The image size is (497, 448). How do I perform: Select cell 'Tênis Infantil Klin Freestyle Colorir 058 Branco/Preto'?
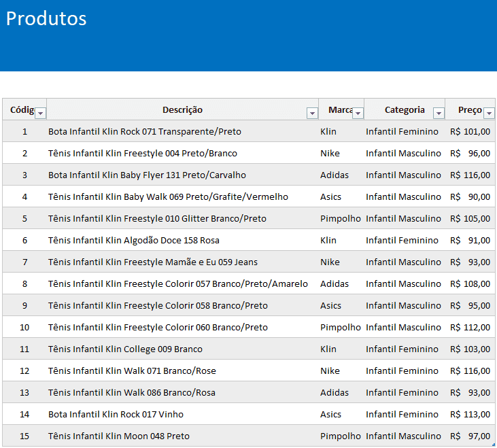pyautogui.click(x=183, y=305)
